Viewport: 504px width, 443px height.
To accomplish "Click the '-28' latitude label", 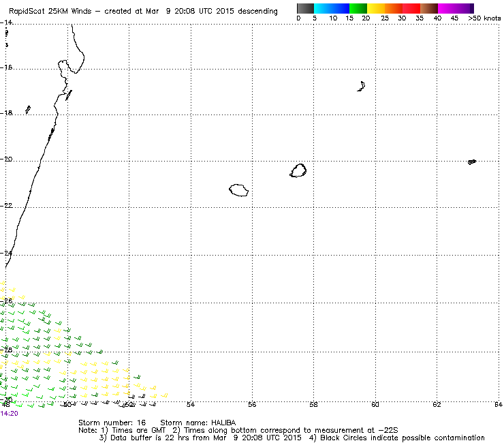I will coord(6,350).
